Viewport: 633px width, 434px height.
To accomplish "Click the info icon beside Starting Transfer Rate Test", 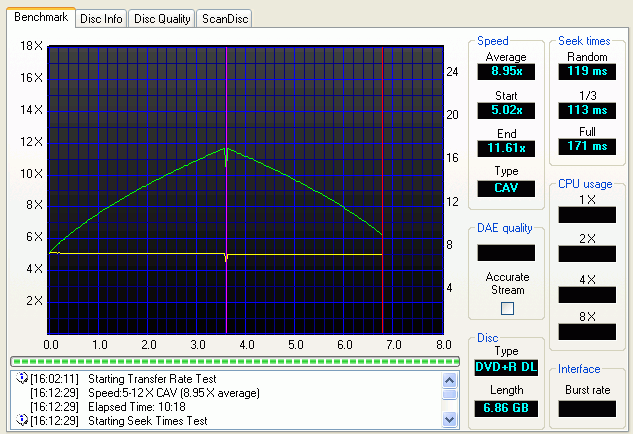I will 21,378.
